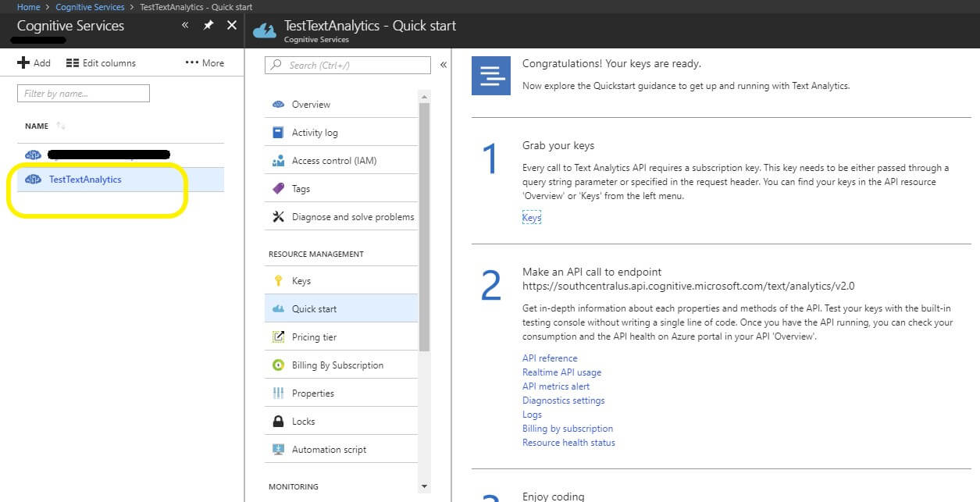Open the Pricing tier icon
This screenshot has height=502, width=980.
[278, 337]
